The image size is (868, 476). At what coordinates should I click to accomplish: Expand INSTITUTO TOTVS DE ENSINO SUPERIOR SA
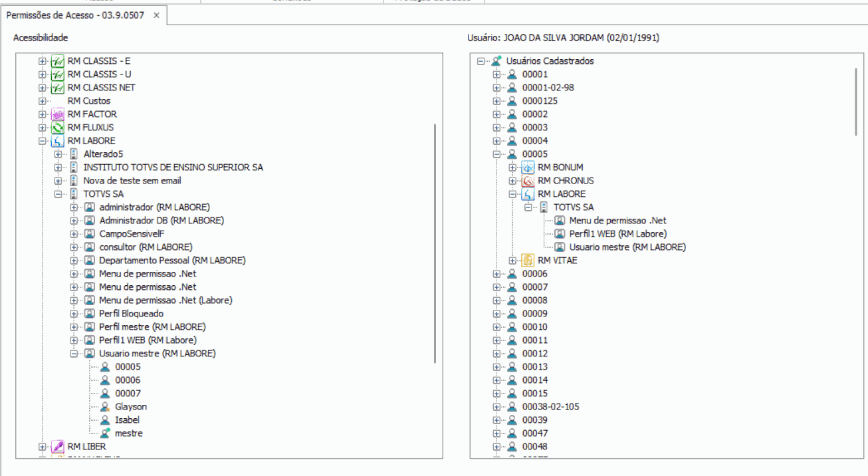58,168
